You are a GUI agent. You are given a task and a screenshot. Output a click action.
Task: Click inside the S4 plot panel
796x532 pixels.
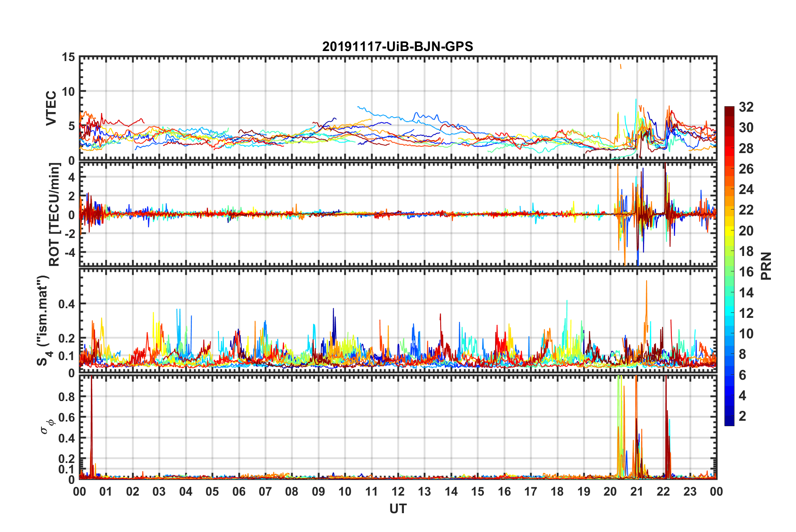(398, 320)
